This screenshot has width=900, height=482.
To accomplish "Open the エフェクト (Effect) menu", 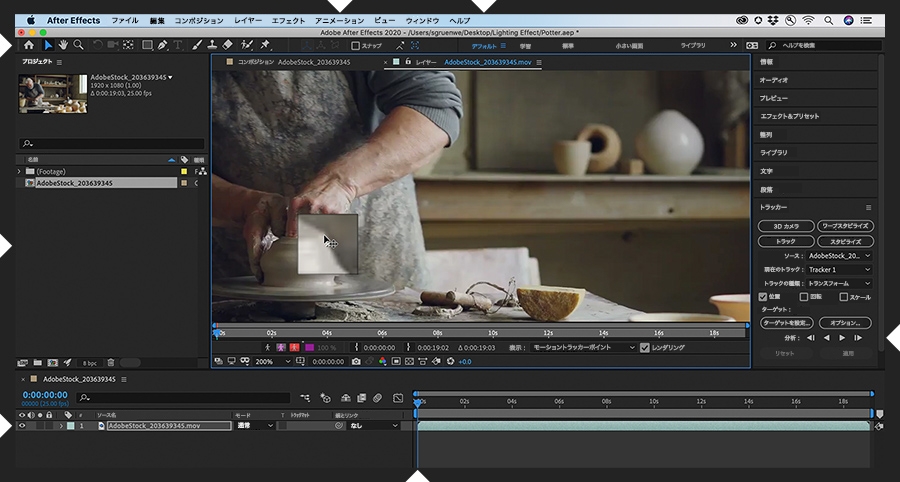I will (x=288, y=20).
